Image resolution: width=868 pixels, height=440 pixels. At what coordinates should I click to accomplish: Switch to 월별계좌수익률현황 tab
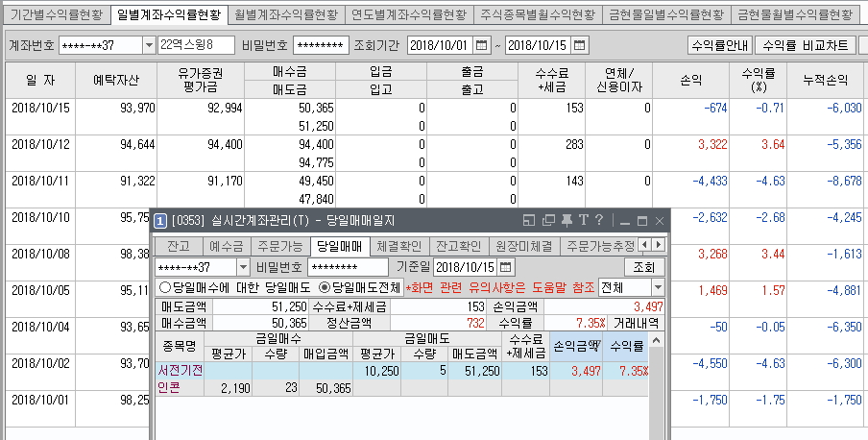pyautogui.click(x=285, y=15)
